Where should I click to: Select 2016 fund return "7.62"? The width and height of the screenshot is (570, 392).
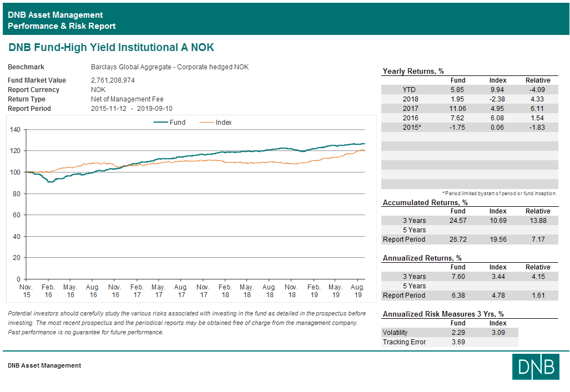point(457,118)
